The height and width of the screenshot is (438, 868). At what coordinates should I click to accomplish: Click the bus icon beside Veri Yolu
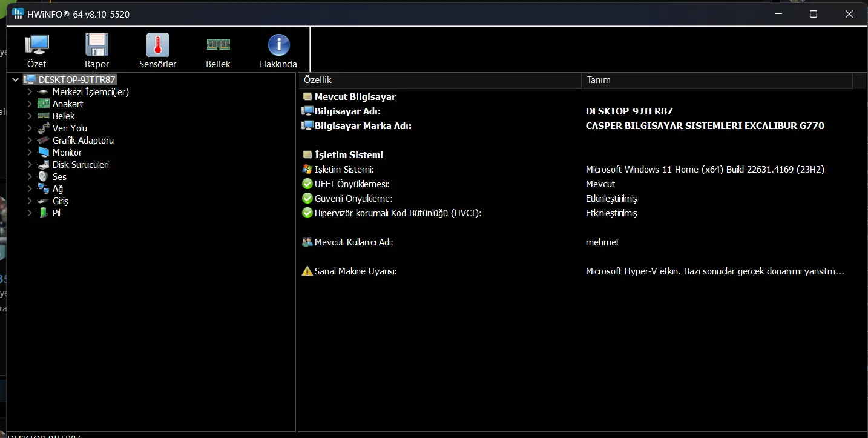(x=43, y=128)
